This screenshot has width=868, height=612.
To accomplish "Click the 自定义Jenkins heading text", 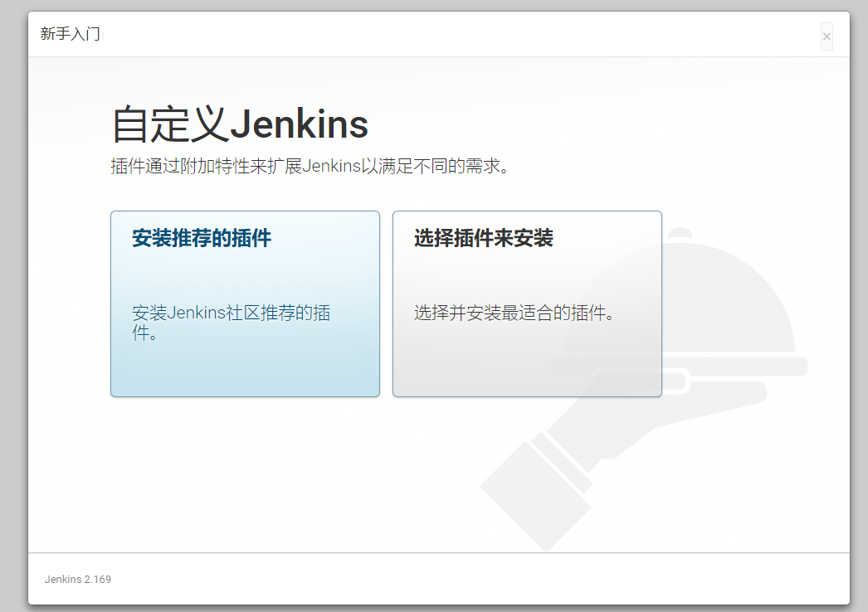I will [240, 124].
